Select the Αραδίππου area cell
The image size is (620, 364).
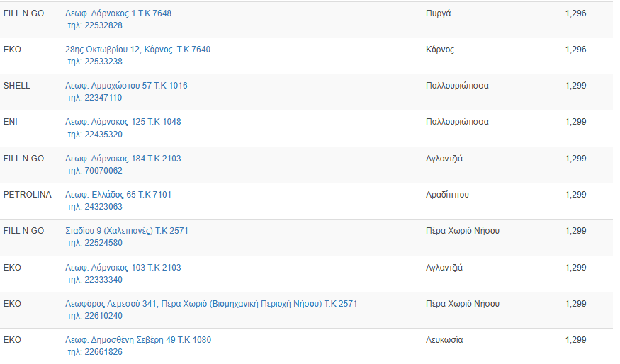click(447, 195)
